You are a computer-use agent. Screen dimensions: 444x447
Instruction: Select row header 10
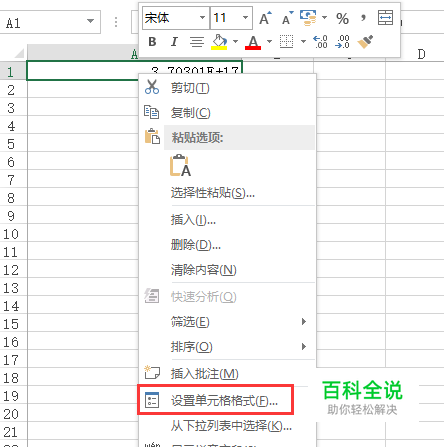click(x=13, y=234)
